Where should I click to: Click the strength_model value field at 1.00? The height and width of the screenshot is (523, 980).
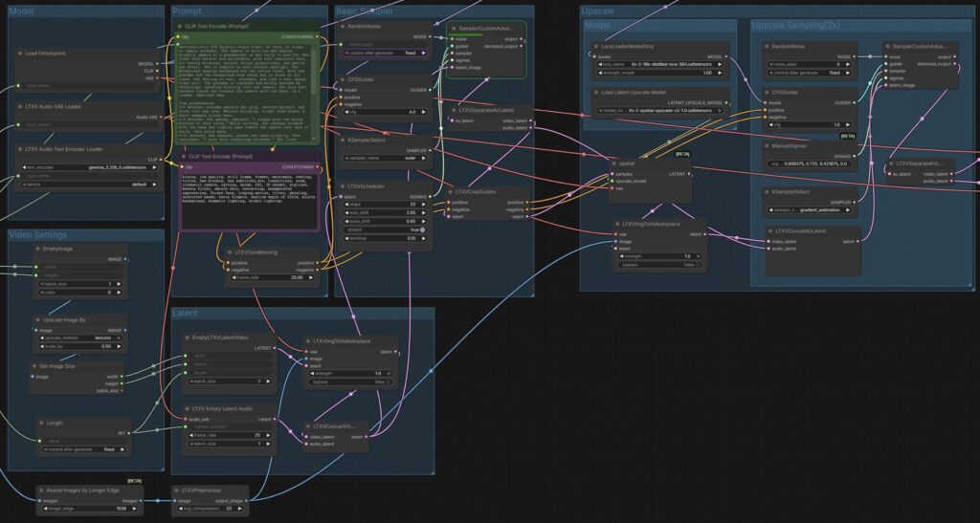[x=660, y=73]
